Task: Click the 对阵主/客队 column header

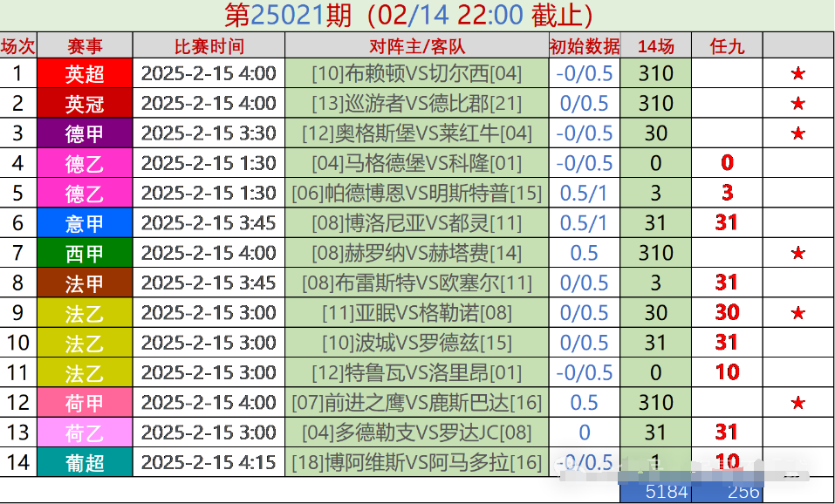Action: click(417, 46)
